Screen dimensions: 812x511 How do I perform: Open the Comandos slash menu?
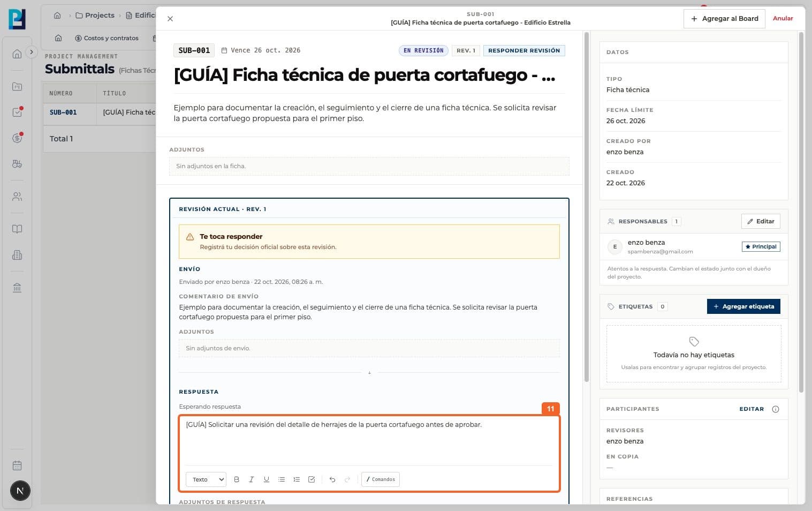pyautogui.click(x=381, y=479)
